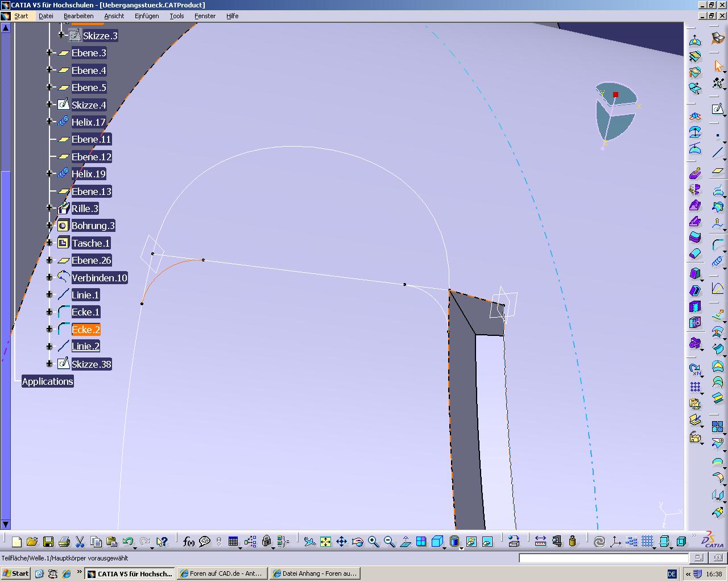
Task: Expand the Helix.17 tree node
Action: point(49,122)
